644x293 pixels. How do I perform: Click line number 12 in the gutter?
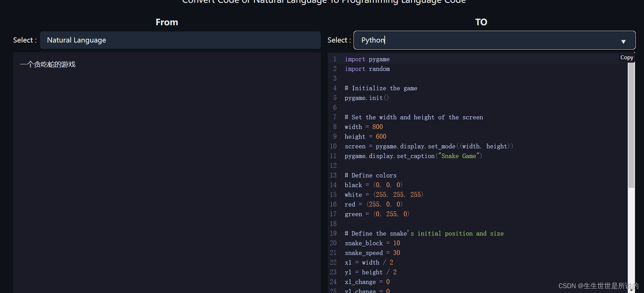[333, 166]
